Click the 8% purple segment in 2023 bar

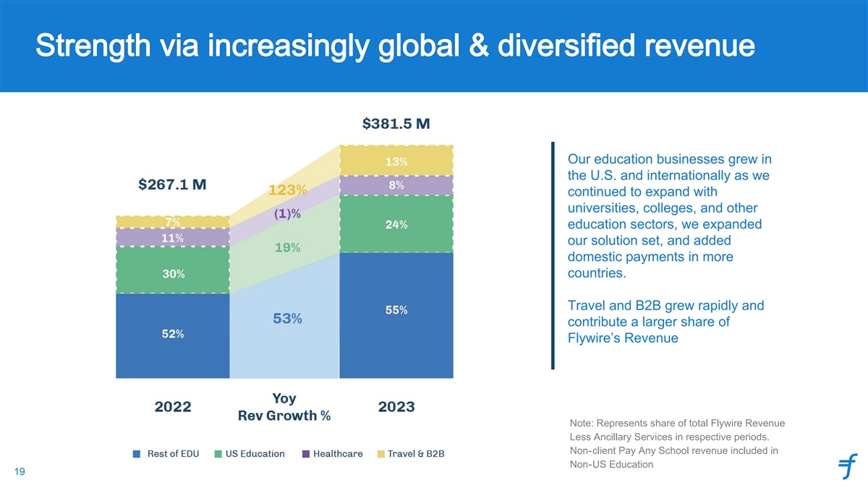pos(396,185)
